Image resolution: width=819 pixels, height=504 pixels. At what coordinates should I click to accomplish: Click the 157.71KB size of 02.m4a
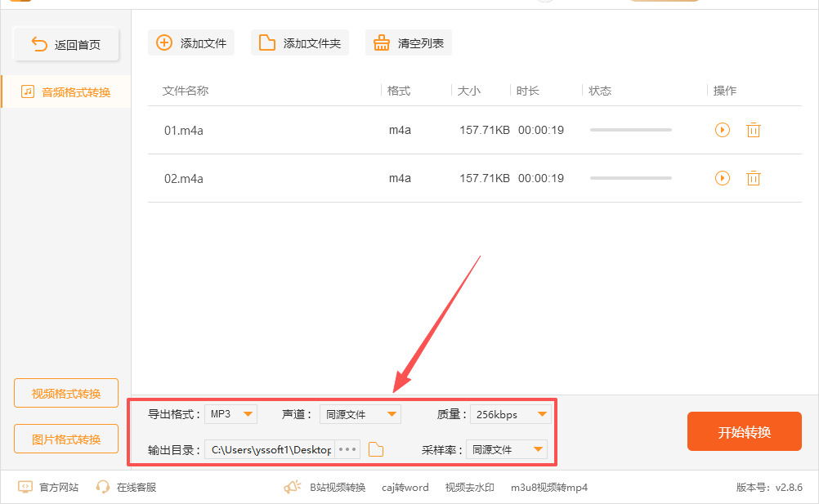484,178
